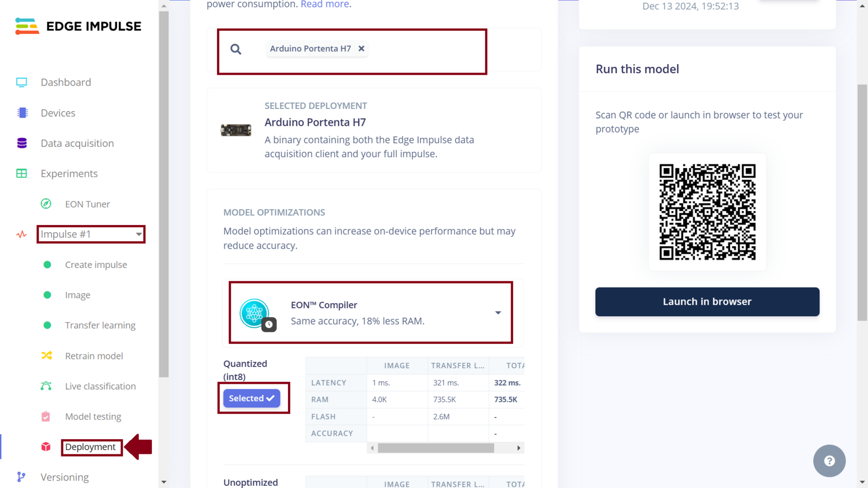
Task: Toggle the Quantized (int8) Selected button
Action: (252, 398)
